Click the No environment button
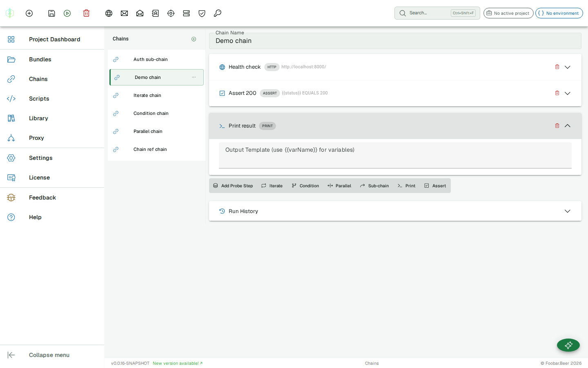 [559, 13]
